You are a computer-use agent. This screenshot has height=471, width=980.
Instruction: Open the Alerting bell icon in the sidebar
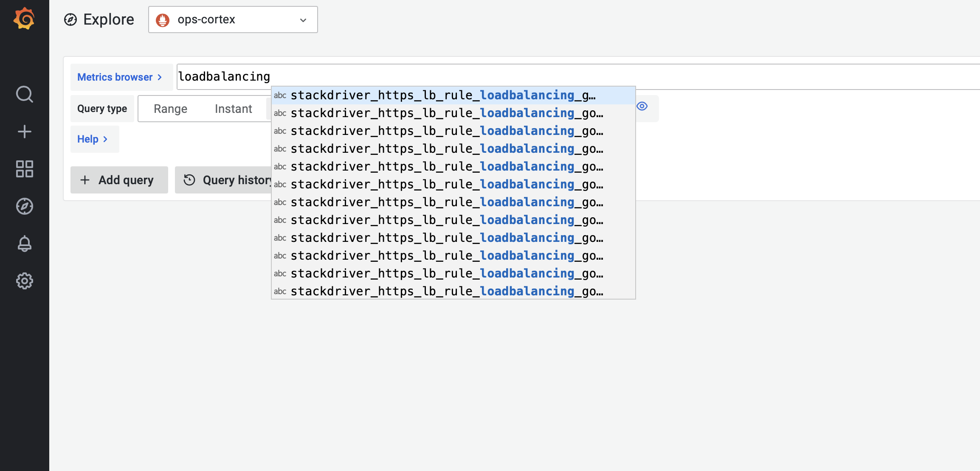click(x=25, y=244)
